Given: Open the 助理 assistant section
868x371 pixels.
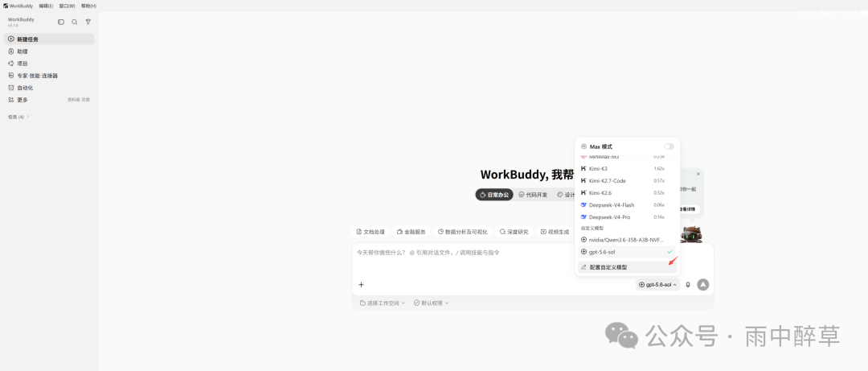Looking at the screenshot, I should [49, 52].
